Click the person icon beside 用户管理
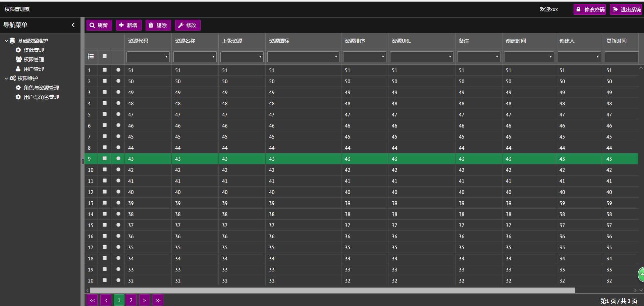The image size is (644, 306). pos(18,69)
